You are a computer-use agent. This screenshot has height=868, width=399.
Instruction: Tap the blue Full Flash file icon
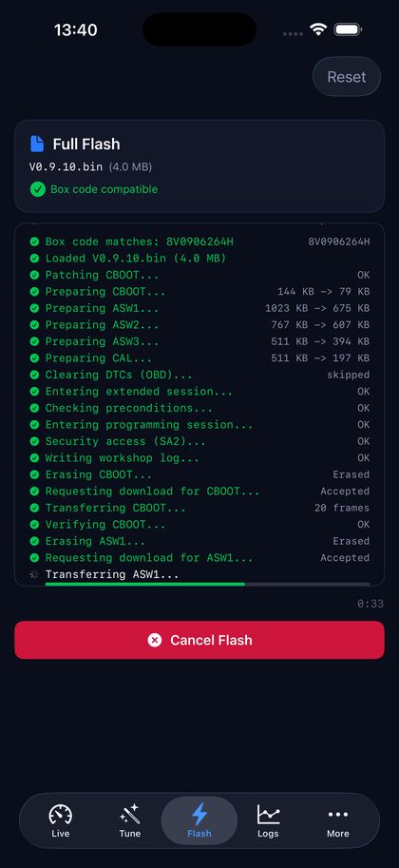pos(37,144)
